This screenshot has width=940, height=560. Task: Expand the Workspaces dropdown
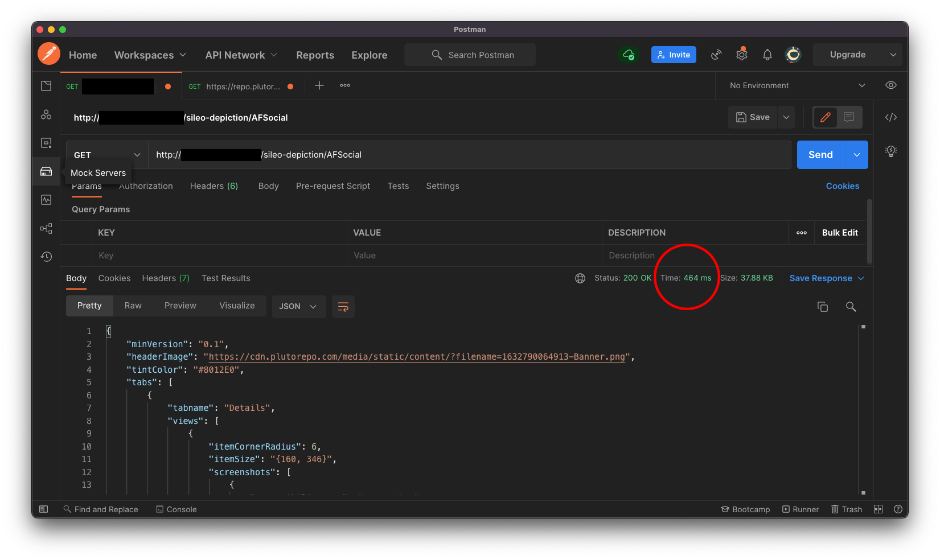click(150, 55)
